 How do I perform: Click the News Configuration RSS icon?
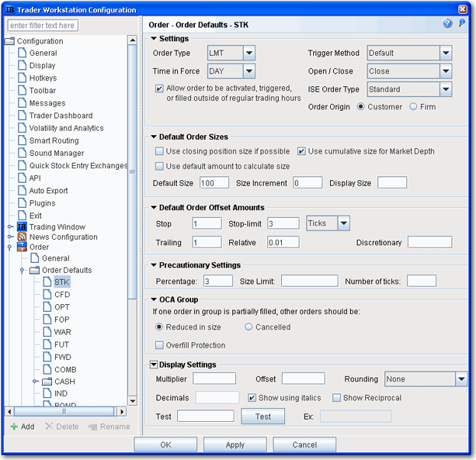coord(22,237)
